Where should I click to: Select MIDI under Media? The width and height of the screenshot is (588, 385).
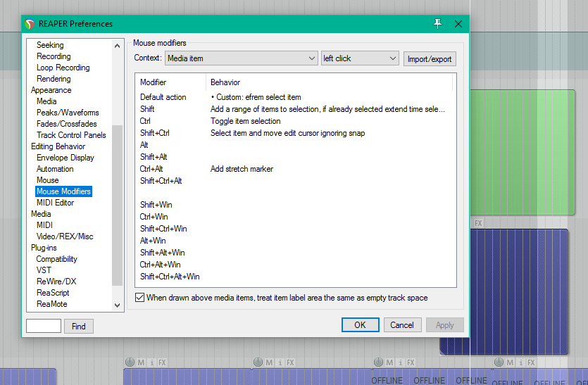[x=44, y=225]
